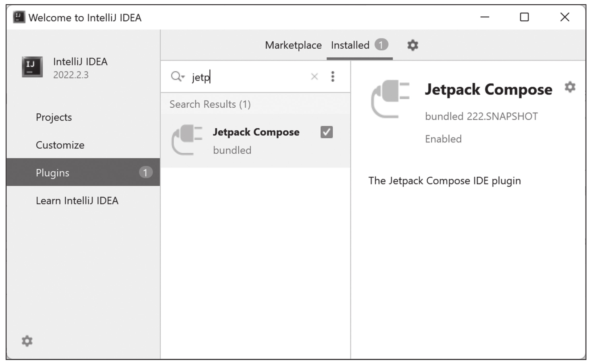Click the Plugins sidebar count badge

(x=145, y=172)
